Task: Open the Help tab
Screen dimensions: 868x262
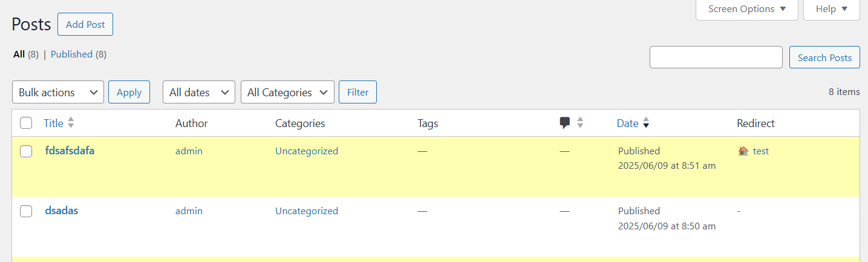Action: 831,9
